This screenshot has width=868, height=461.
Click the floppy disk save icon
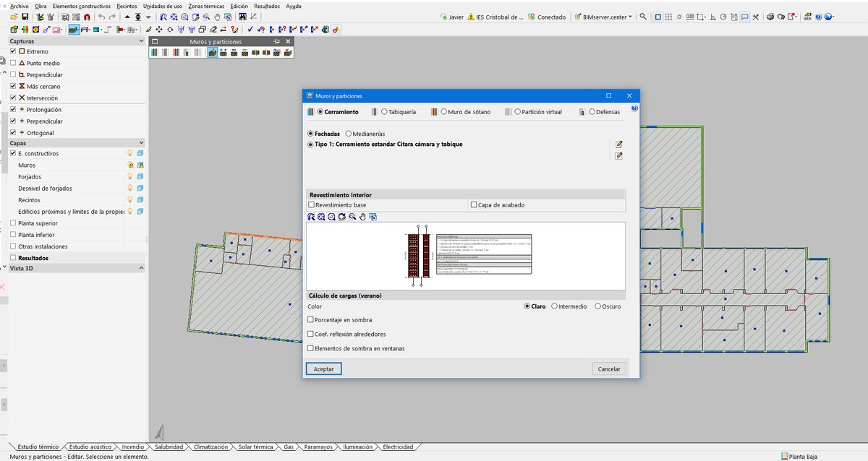click(x=25, y=17)
